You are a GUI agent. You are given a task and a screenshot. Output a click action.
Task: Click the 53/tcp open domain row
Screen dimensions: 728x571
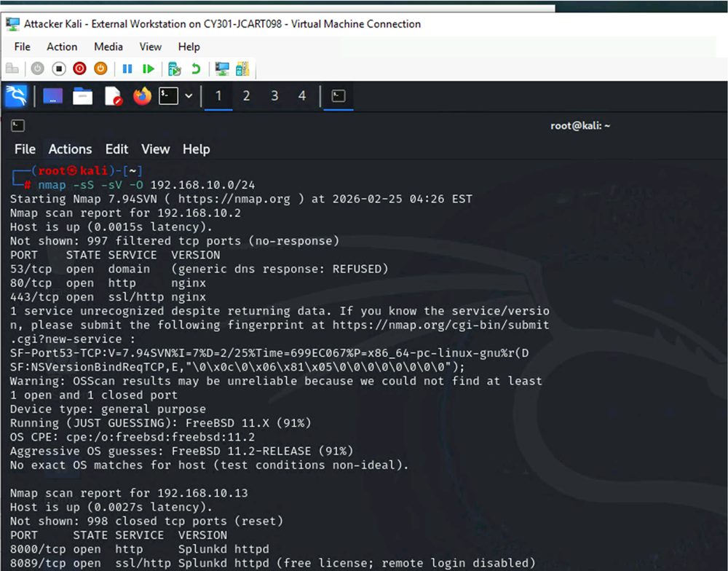(199, 269)
